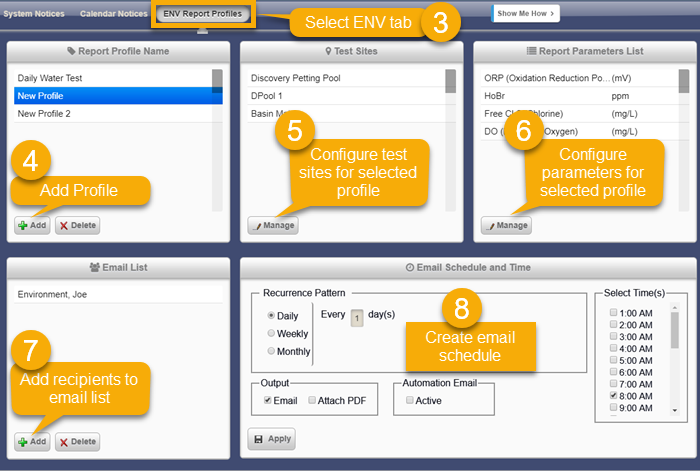Uncheck the 8:00 AM time
The width and height of the screenshot is (700, 471).
pos(613,395)
